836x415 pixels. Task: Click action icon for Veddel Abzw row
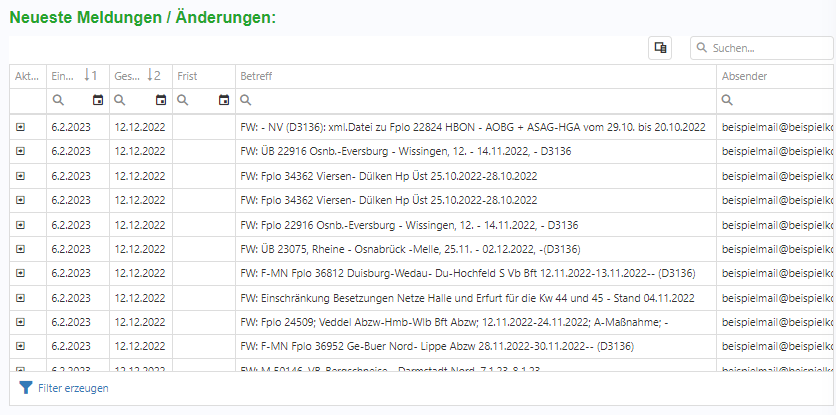click(21, 322)
